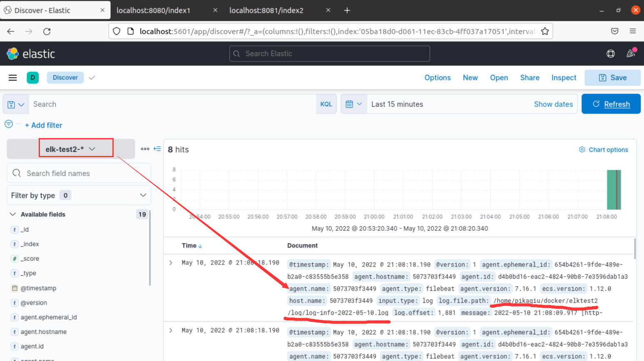This screenshot has width=644, height=361.
Task: Save the current search
Action: 612,78
